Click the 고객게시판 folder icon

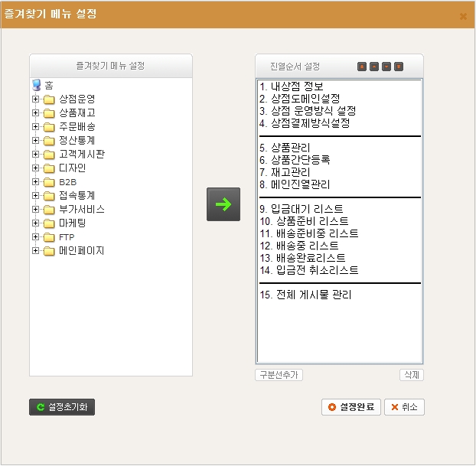tap(49, 155)
